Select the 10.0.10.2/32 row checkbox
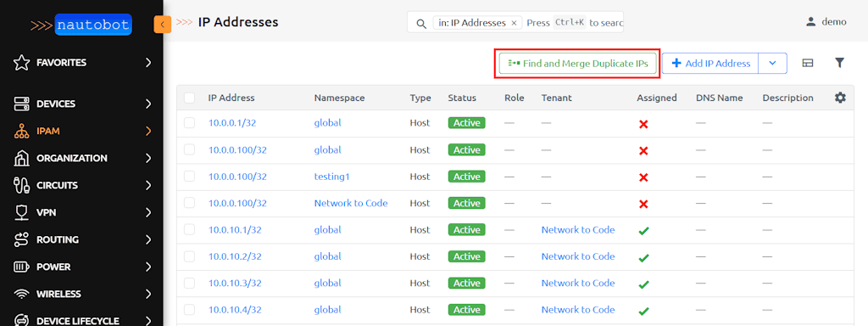 tap(189, 256)
